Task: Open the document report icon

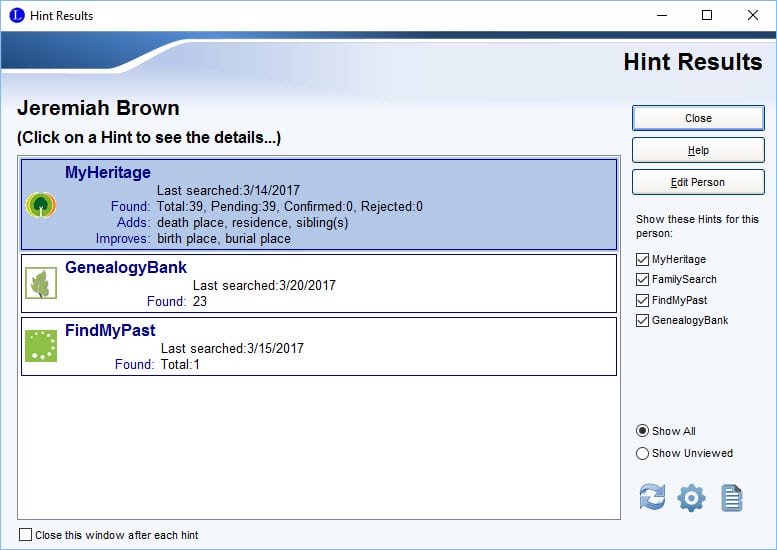Action: tap(731, 497)
